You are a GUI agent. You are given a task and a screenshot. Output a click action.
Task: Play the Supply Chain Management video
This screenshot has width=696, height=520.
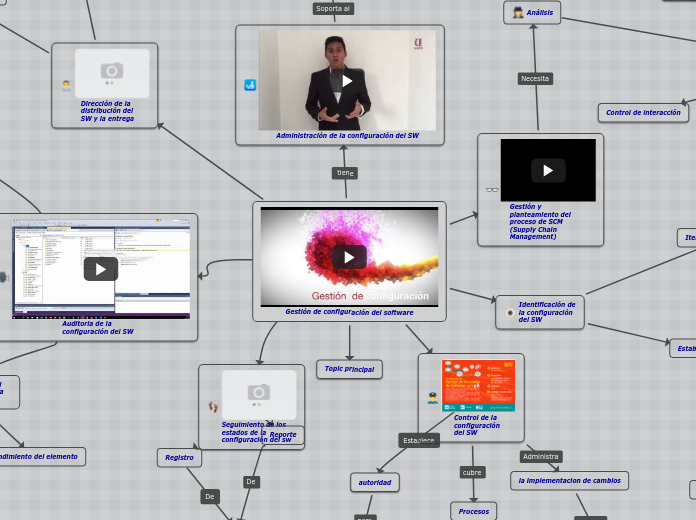[548, 171]
